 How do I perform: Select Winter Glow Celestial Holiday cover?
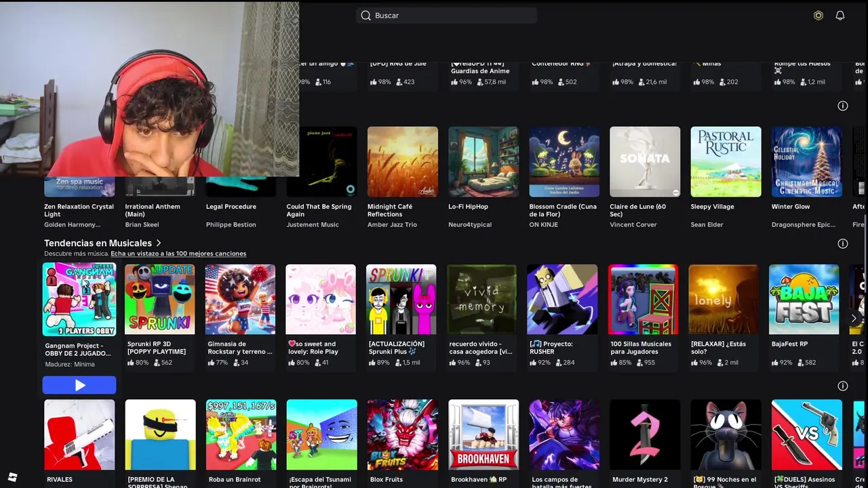[x=807, y=162]
